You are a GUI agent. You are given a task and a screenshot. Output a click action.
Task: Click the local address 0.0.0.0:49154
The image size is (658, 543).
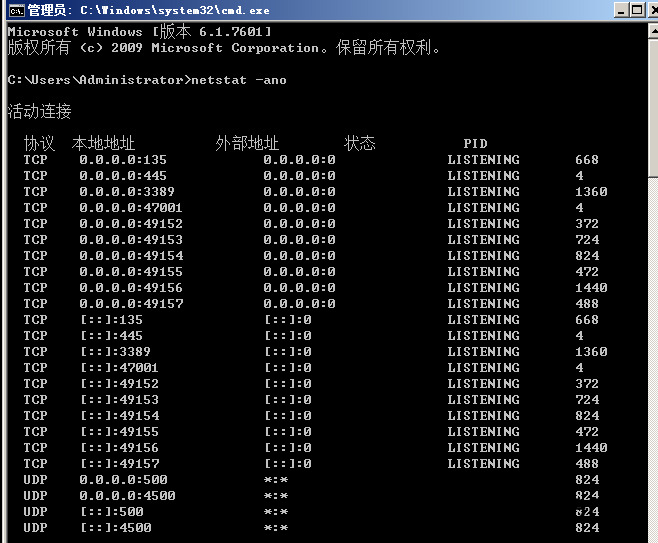[131, 256]
